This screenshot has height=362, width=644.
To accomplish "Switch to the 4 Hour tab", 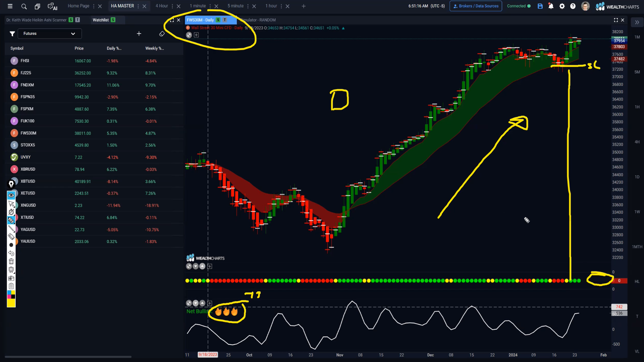I will [162, 6].
